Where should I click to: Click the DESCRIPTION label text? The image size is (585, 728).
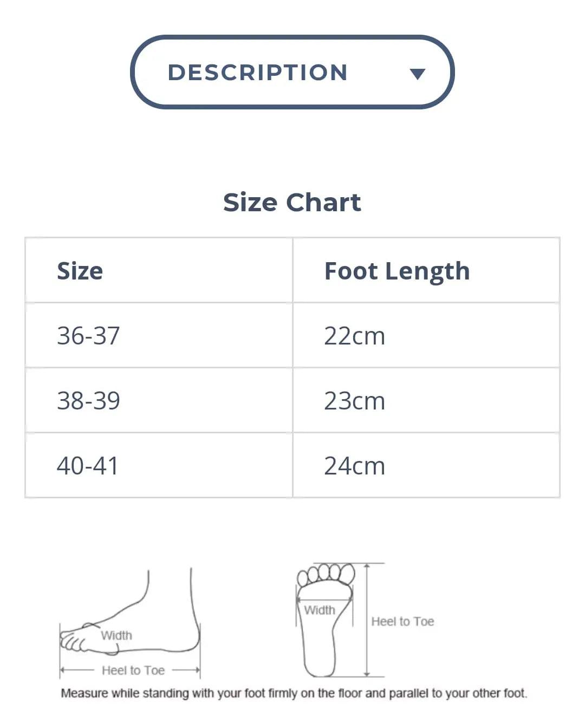[258, 73]
